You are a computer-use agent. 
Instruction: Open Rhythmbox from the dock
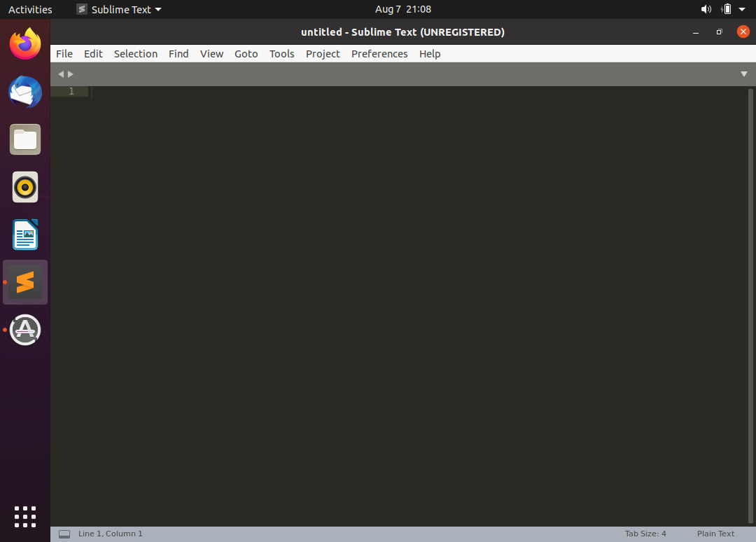[25, 187]
